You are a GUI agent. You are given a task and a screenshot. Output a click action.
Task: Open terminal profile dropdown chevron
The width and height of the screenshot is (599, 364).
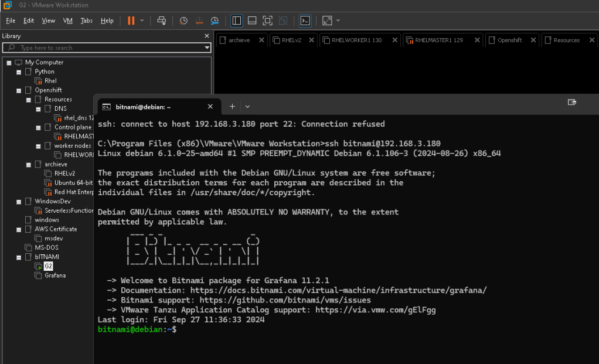coord(247,107)
